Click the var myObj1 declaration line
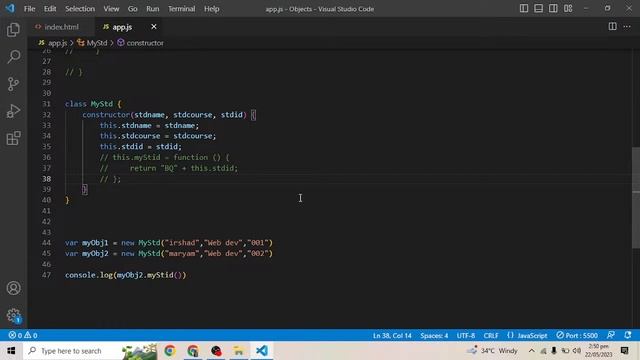Image resolution: width=640 pixels, height=360 pixels. pos(169,243)
